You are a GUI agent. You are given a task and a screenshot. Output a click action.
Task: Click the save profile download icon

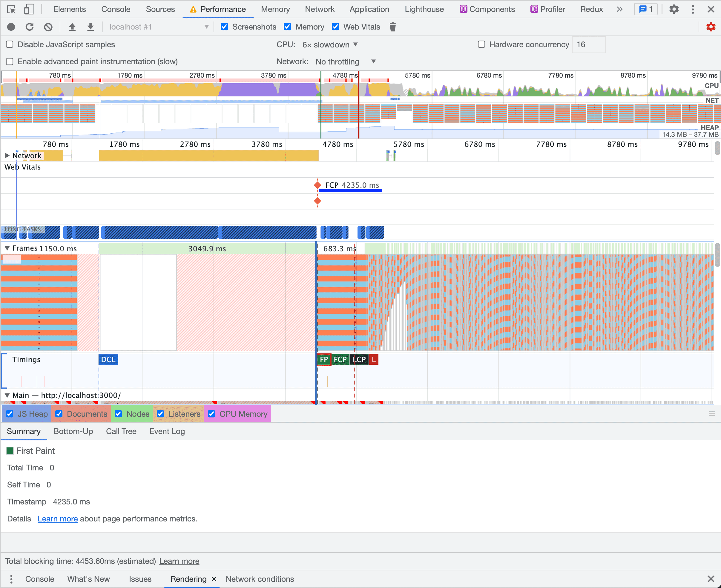[90, 27]
